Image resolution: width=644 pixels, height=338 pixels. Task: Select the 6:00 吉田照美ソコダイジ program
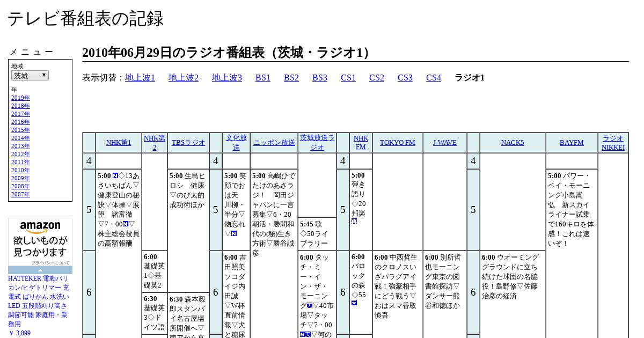(x=236, y=295)
